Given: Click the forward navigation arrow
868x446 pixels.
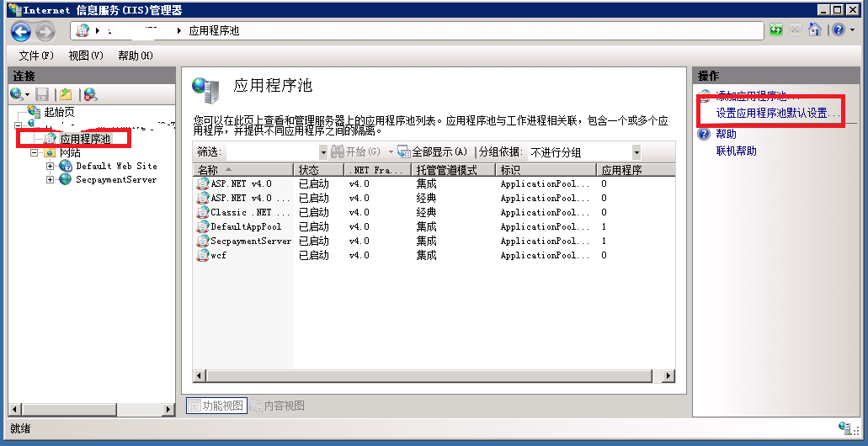Looking at the screenshot, I should 46,30.
